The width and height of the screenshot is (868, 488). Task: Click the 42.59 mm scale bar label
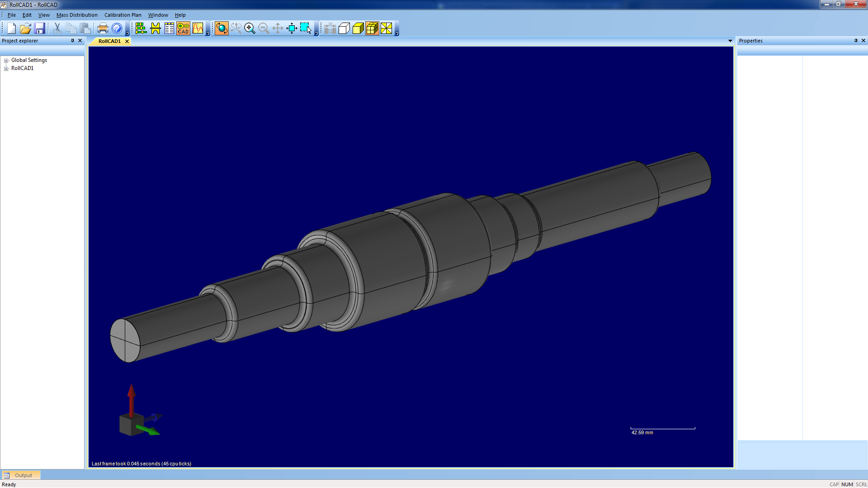pyautogui.click(x=642, y=433)
